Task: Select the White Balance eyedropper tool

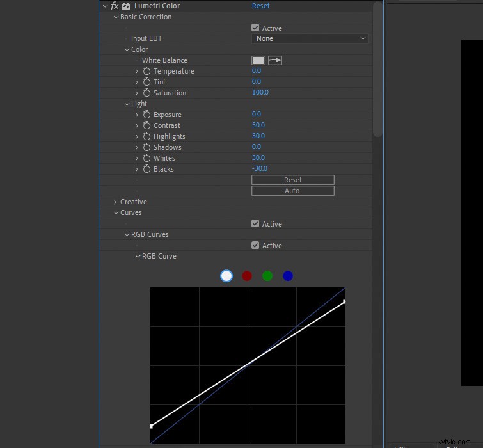Action: coord(275,60)
